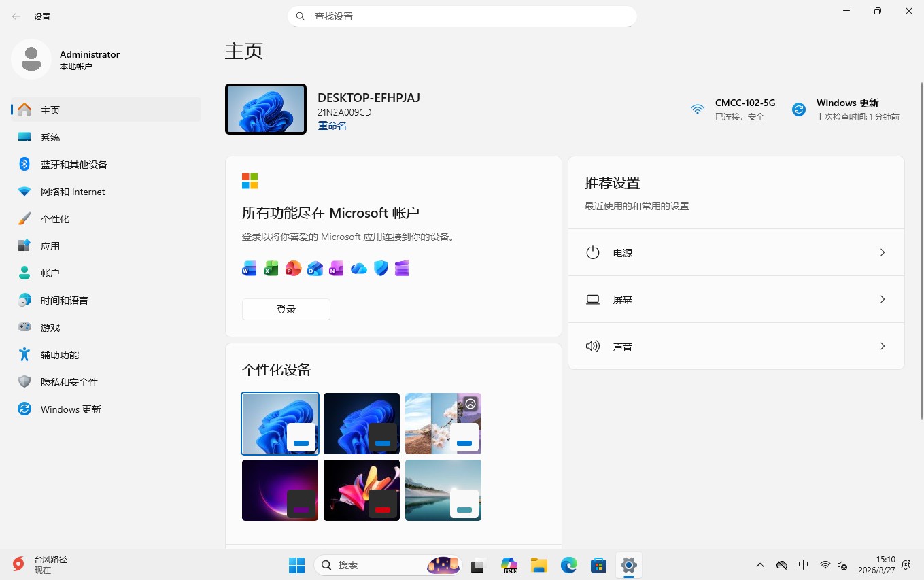This screenshot has height=580, width=924.
Task: Open Windows 更新 status at top right
Action: tap(846, 109)
